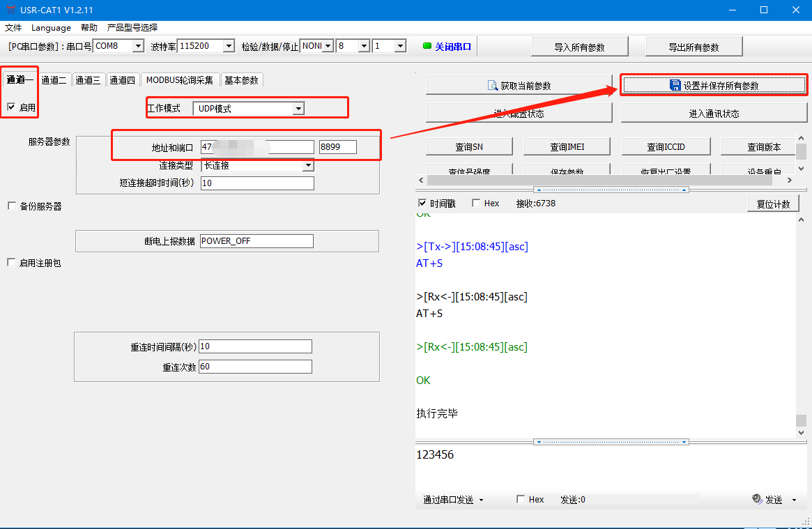Toggle the receive Hex checkbox
This screenshot has width=812, height=529.
(x=476, y=203)
